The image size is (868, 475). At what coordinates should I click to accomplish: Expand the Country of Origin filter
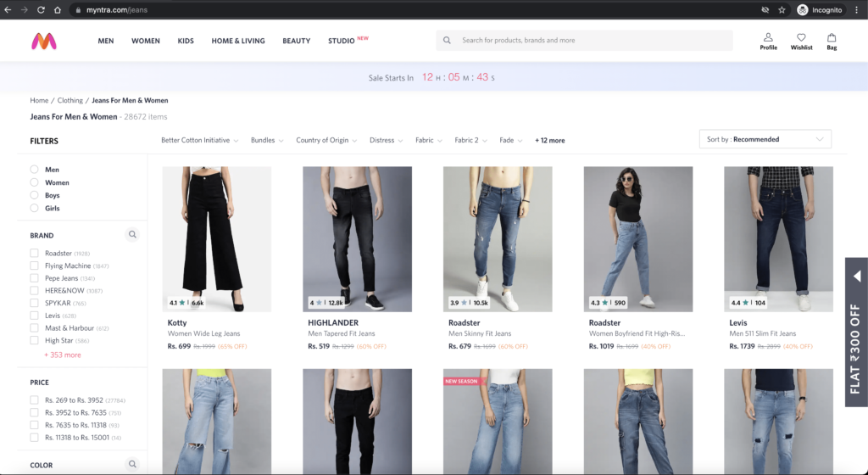click(326, 141)
